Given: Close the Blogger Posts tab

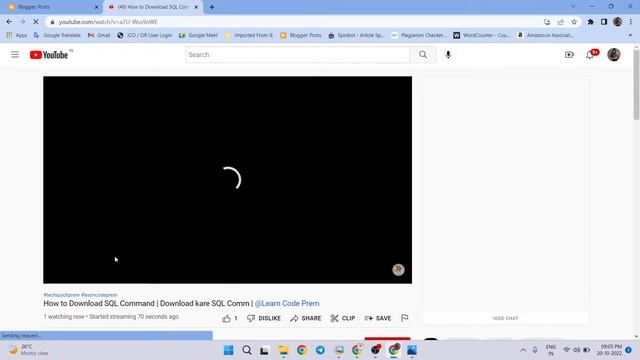Looking at the screenshot, I should click(96, 7).
